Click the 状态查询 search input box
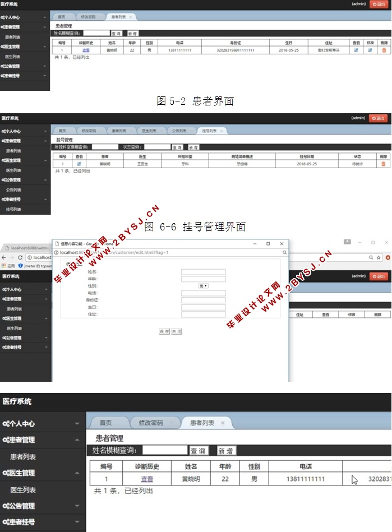The height and width of the screenshot is (532, 392). click(x=157, y=147)
